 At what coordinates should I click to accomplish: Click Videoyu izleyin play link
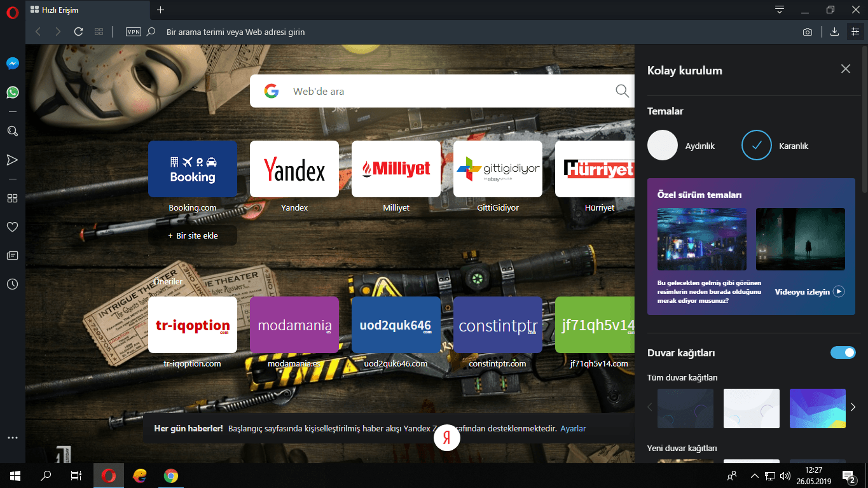click(809, 292)
